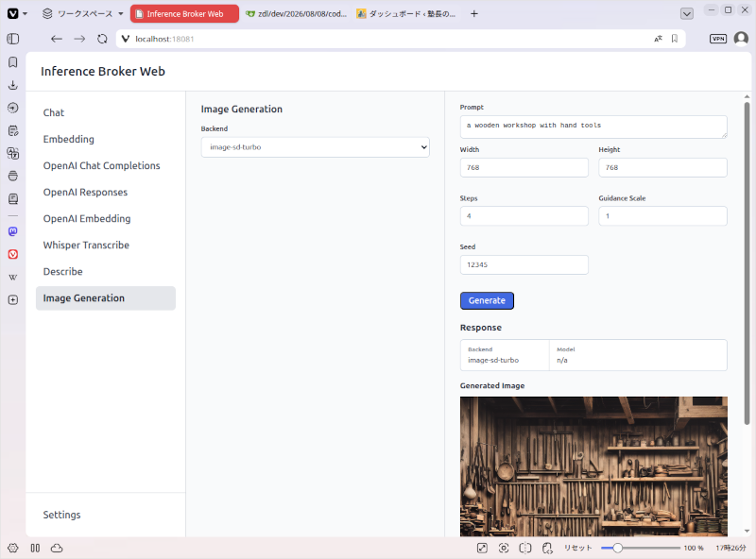The height and width of the screenshot is (559, 756).
Task: Click the Height field
Action: pos(663,168)
